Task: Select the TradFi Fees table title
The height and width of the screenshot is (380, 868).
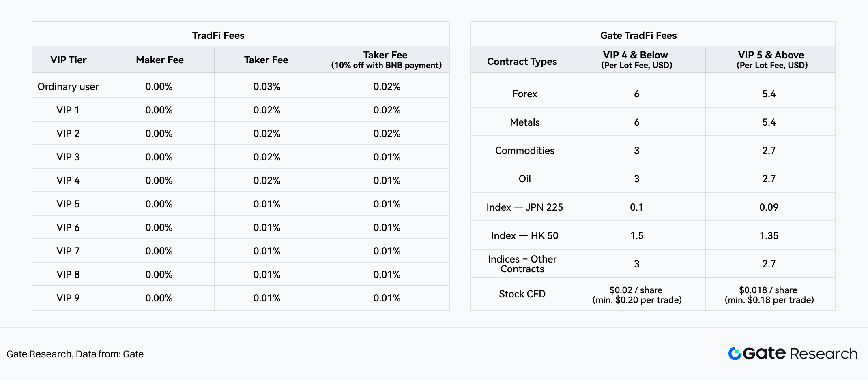Action: [218, 36]
